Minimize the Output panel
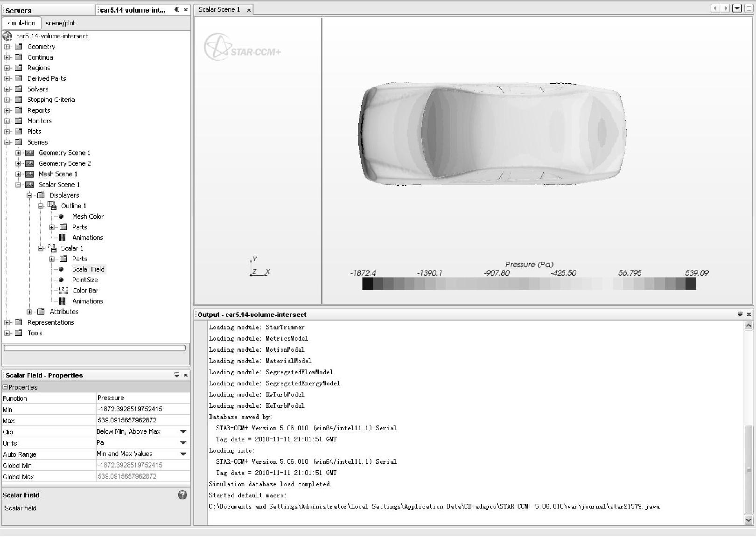This screenshot has width=756, height=537. pos(740,314)
